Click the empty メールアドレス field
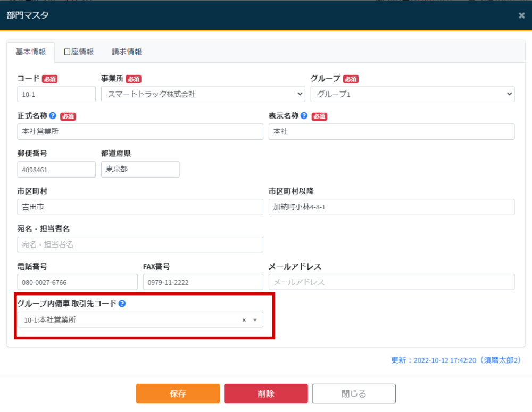 (x=391, y=282)
